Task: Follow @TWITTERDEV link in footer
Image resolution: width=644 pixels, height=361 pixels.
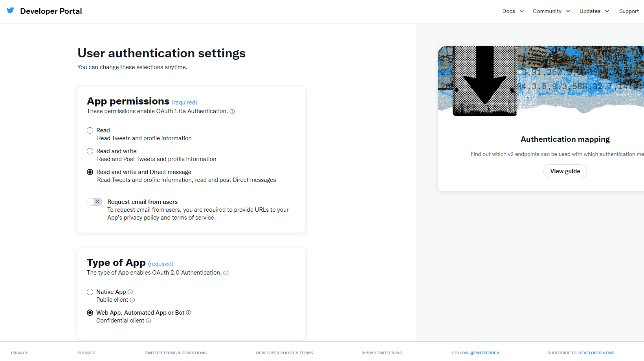Action: tap(484, 353)
